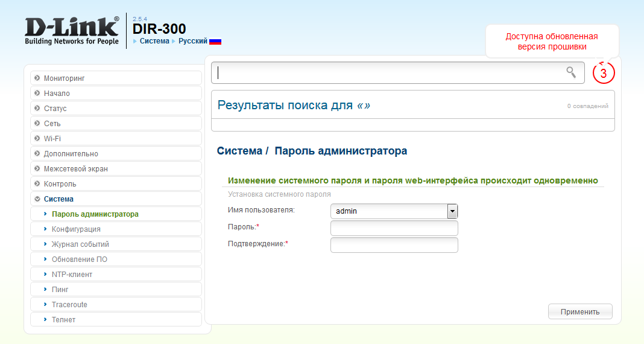Open the Журнал событий page

click(x=116, y=244)
